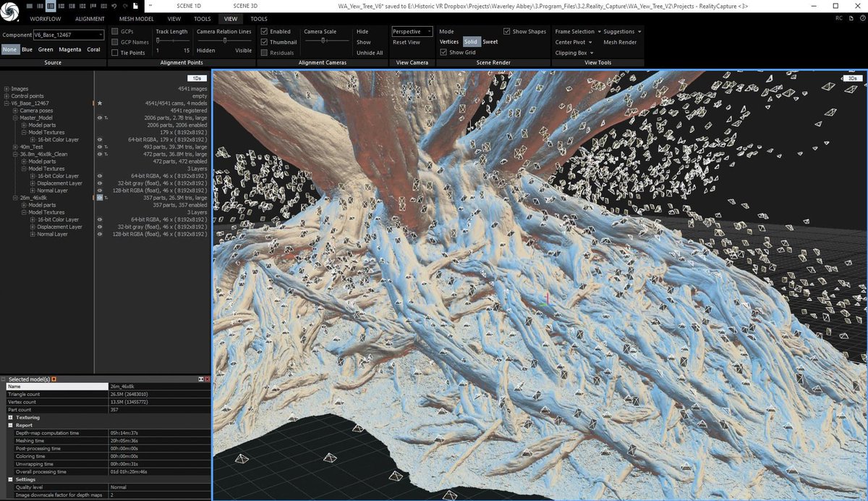The width and height of the screenshot is (868, 501).
Task: Enable the GCPs checkbox
Action: pos(114,32)
